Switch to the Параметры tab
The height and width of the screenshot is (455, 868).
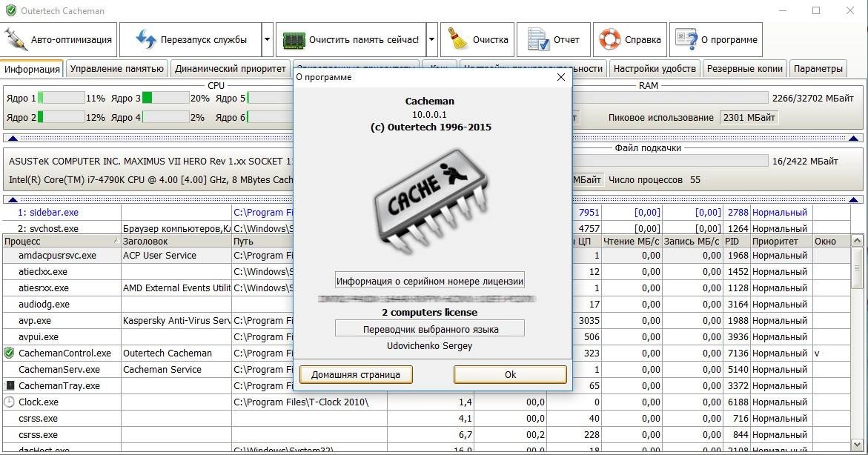coord(818,69)
